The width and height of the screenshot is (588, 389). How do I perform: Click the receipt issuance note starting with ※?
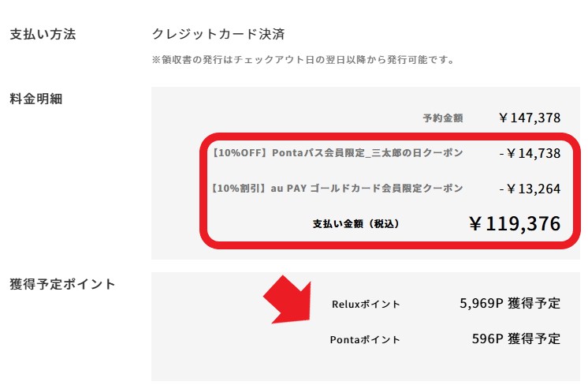(x=303, y=59)
